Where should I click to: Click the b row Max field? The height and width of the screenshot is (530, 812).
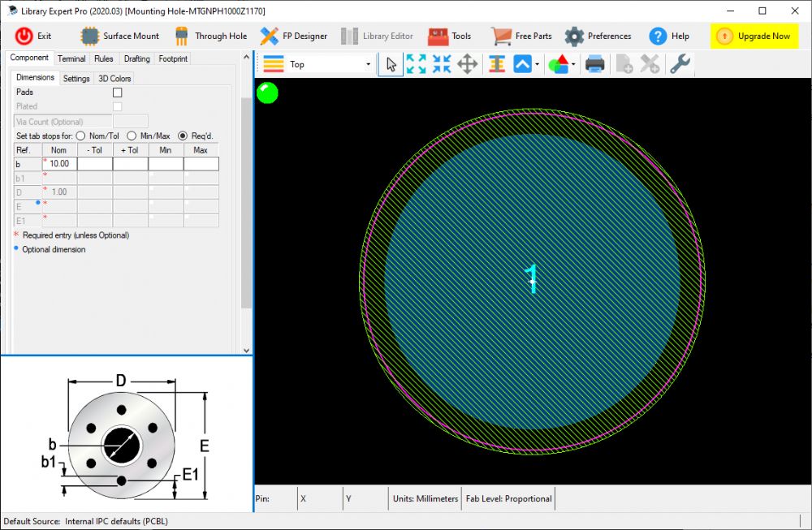coord(201,164)
